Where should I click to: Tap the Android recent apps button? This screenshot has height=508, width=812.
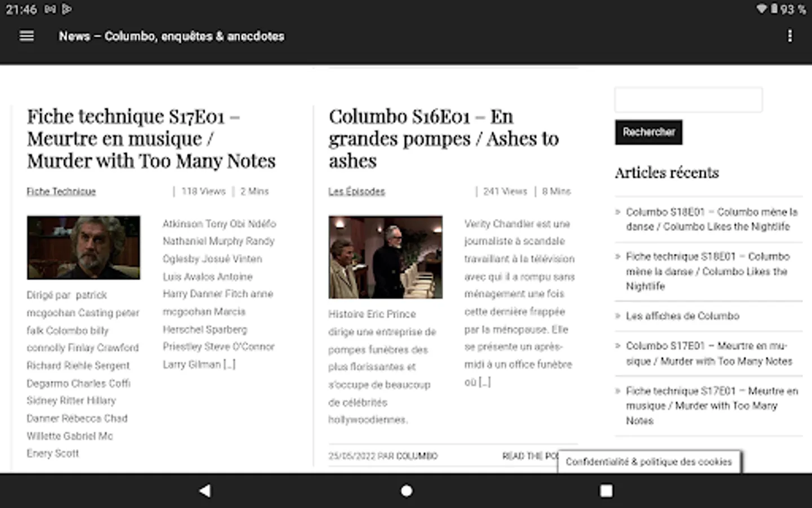click(x=606, y=491)
